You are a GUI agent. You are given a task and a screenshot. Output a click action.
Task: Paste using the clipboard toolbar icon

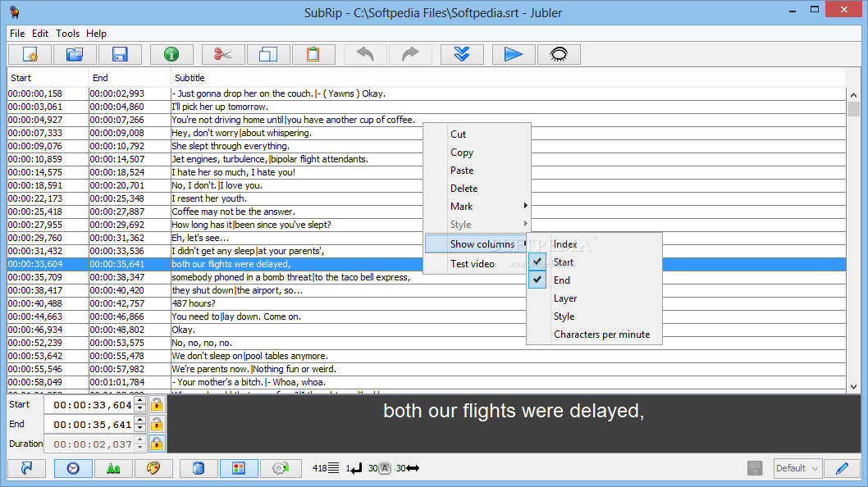[x=313, y=54]
